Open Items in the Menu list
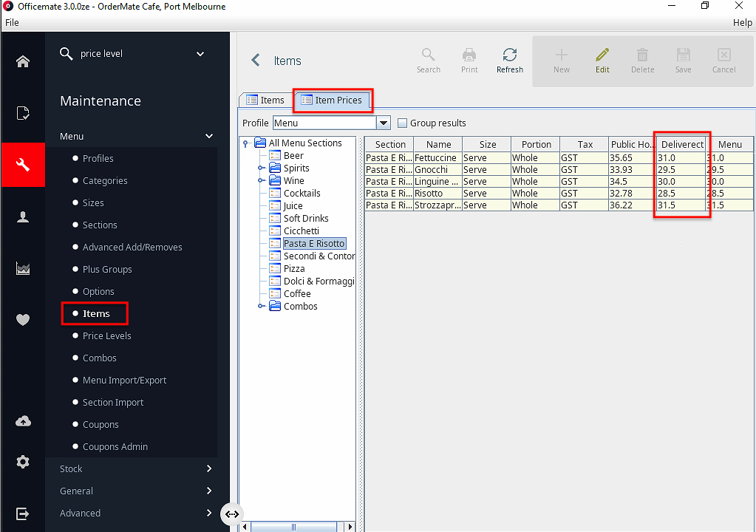This screenshot has height=532, width=756. pyautogui.click(x=96, y=314)
